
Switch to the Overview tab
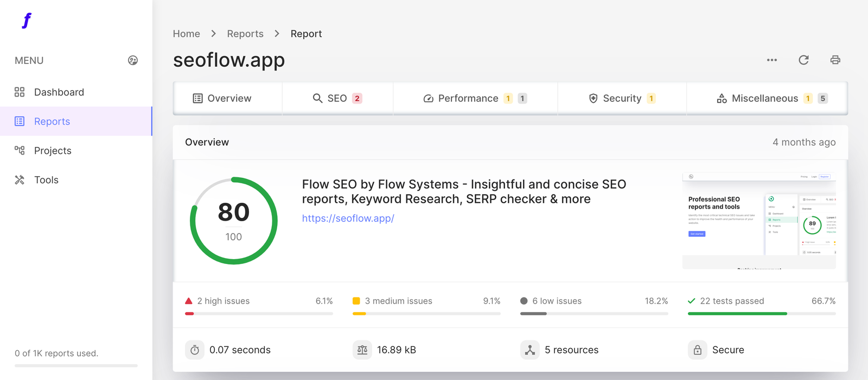click(x=222, y=98)
